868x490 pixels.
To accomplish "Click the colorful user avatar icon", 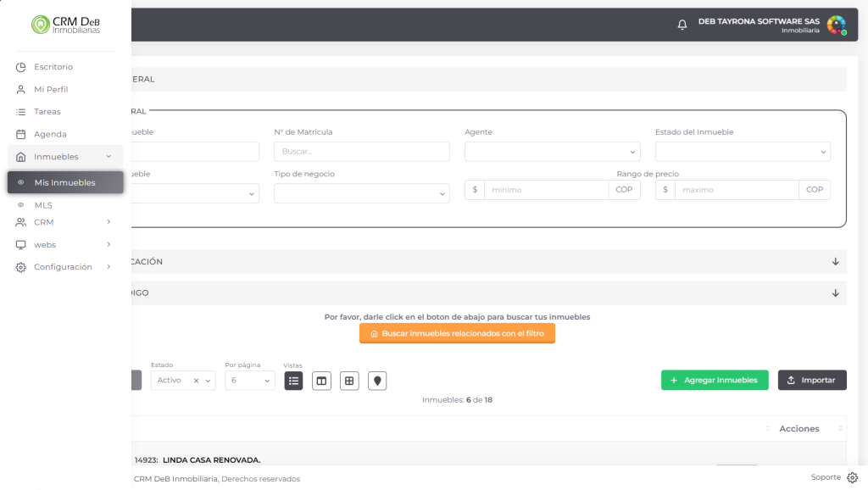I will (836, 25).
